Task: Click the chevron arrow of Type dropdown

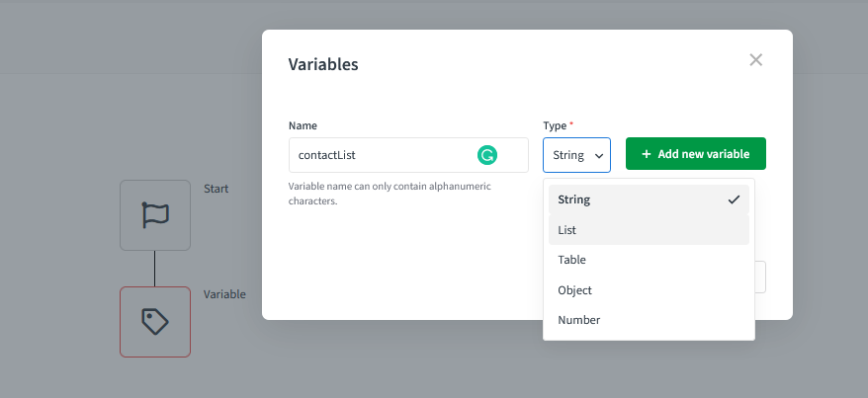Action: pyautogui.click(x=599, y=155)
